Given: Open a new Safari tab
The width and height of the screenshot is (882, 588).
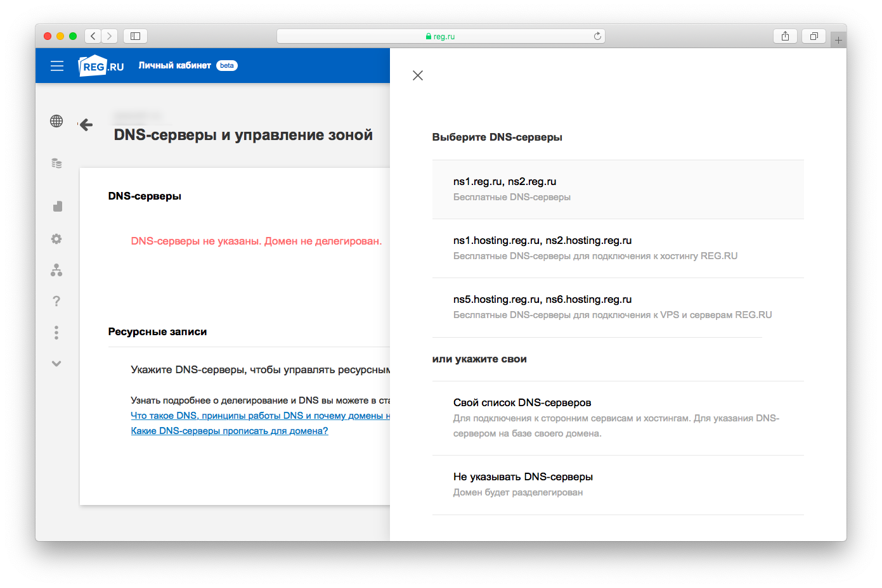Looking at the screenshot, I should (838, 40).
